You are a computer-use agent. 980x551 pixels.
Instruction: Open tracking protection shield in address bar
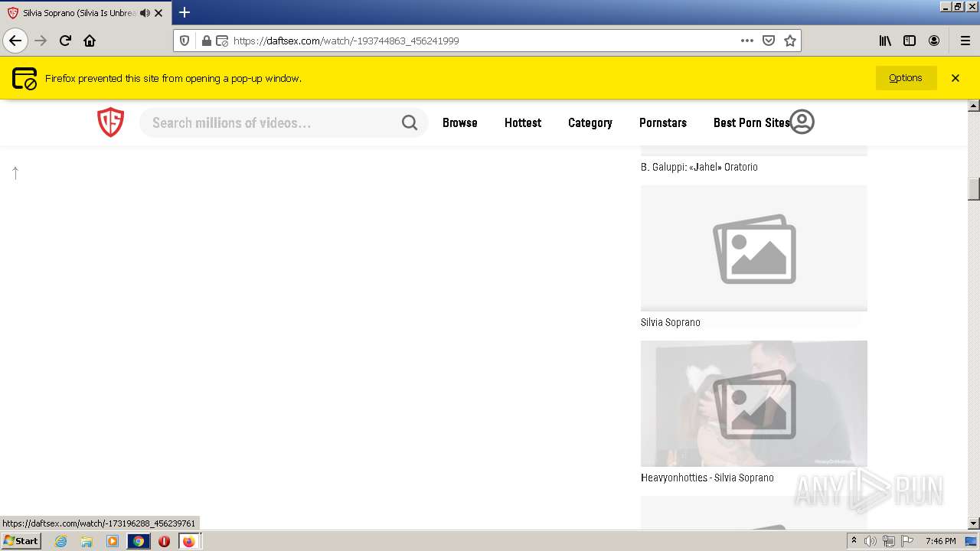185,41
